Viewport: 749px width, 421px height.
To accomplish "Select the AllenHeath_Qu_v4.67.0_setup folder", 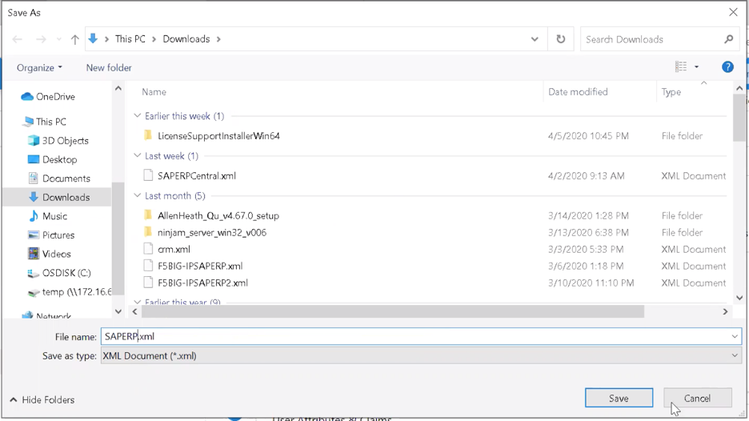I will click(x=218, y=216).
